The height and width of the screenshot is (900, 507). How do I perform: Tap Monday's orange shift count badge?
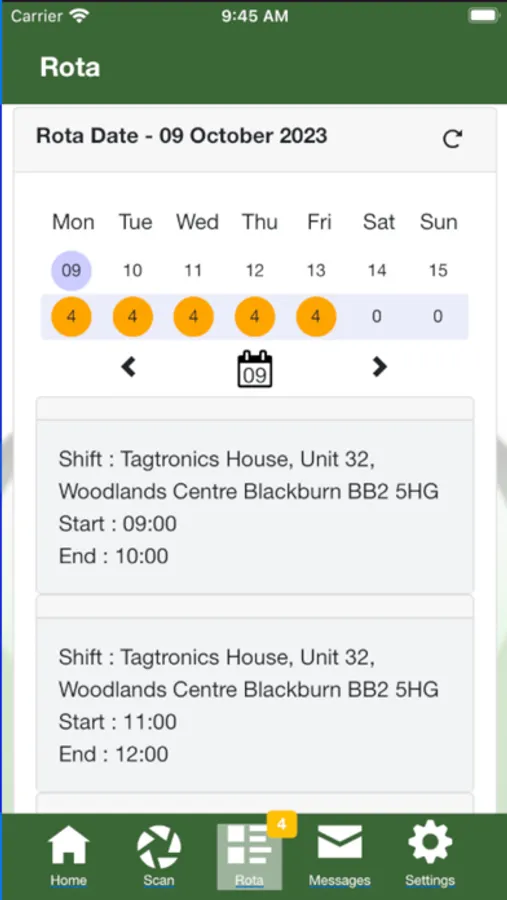point(71,316)
